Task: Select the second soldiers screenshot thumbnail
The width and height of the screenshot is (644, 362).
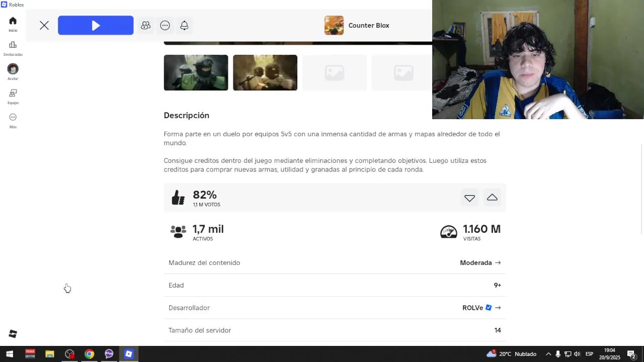Action: [265, 73]
